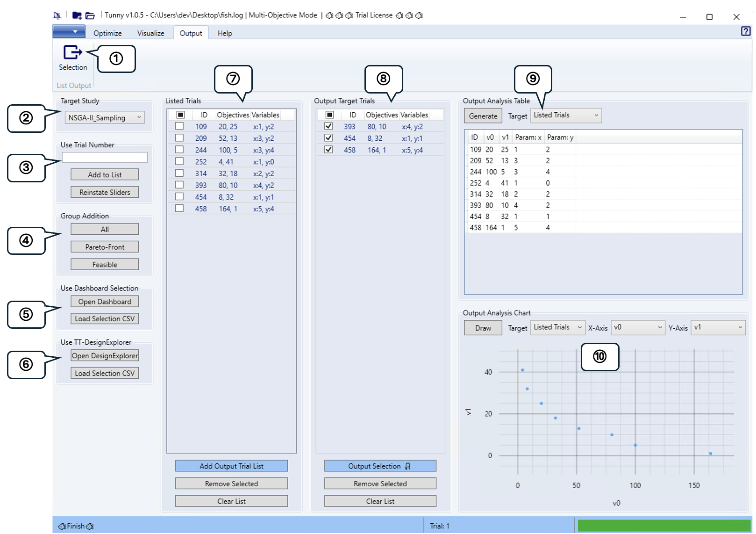756x534 pixels.
Task: Uncheck trial 458 in Output Target Trials
Action: 328,150
